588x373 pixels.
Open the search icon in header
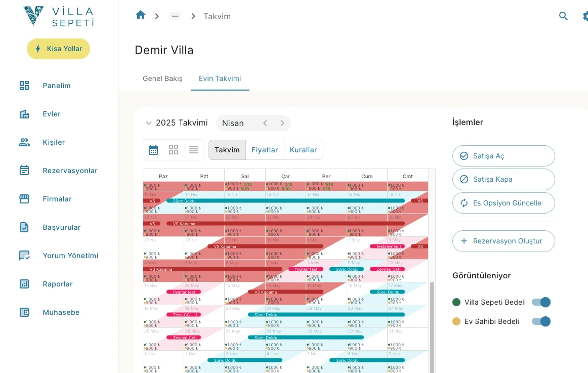[x=563, y=16]
